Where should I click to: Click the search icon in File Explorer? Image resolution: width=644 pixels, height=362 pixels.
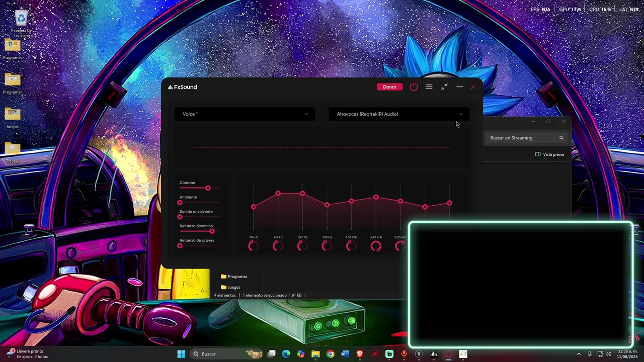point(561,138)
